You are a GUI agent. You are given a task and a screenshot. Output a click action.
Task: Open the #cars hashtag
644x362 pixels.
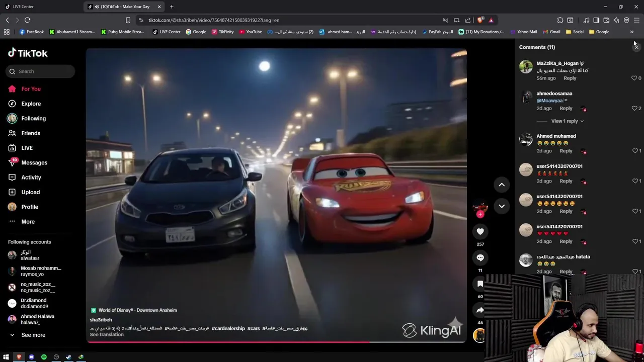click(x=254, y=328)
